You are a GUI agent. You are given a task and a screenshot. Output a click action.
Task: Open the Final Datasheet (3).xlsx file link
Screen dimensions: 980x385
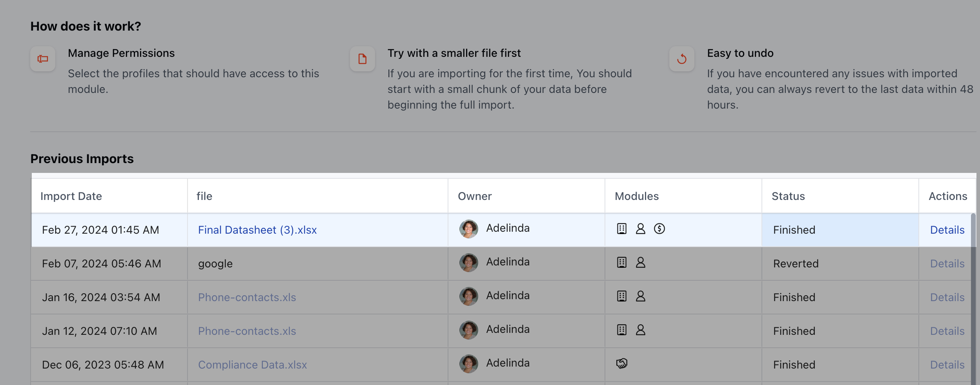(257, 230)
